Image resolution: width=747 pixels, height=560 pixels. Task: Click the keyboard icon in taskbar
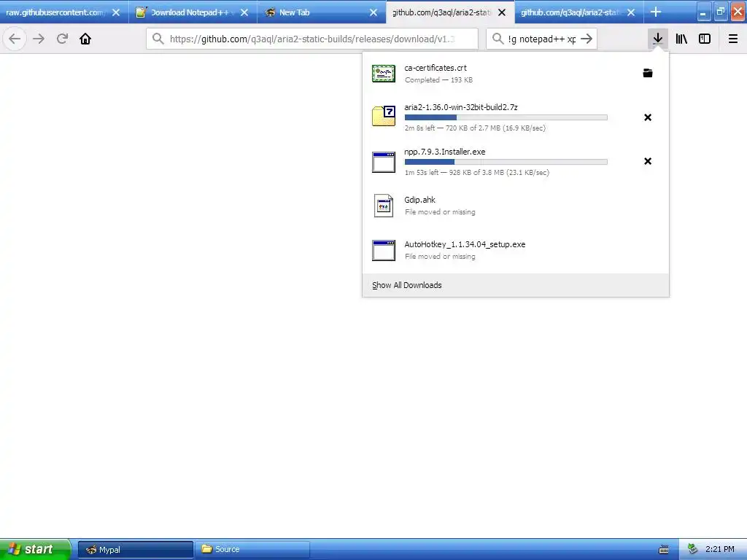click(x=663, y=550)
